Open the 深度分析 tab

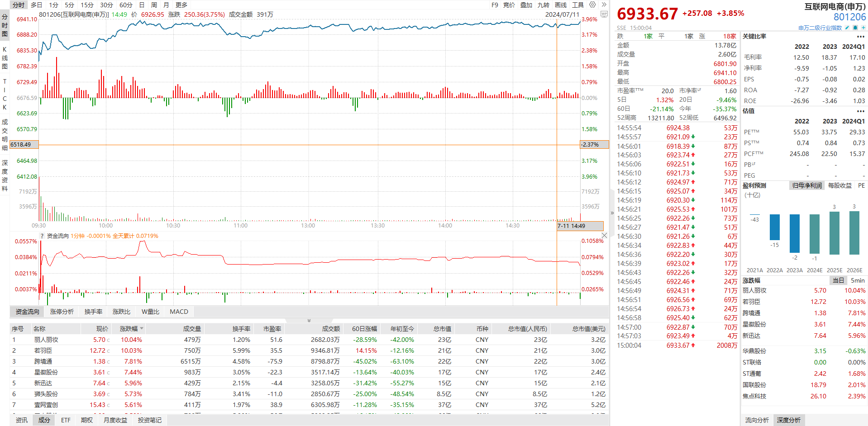coord(789,420)
